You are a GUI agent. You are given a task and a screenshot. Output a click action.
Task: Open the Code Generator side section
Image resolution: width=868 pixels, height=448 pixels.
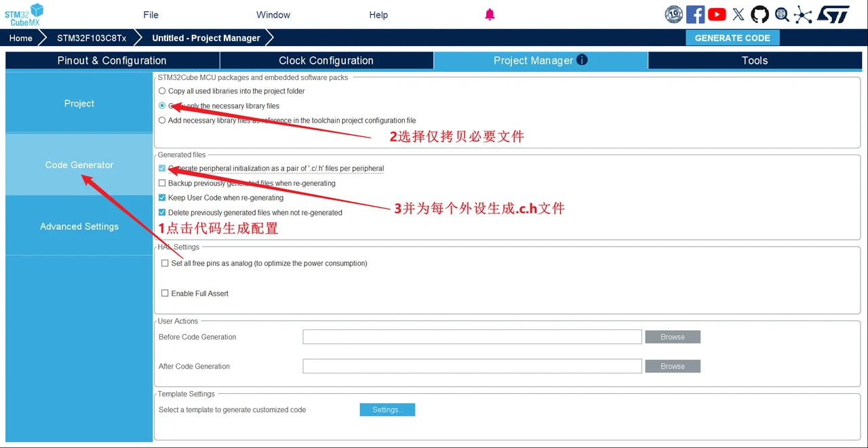(x=79, y=165)
